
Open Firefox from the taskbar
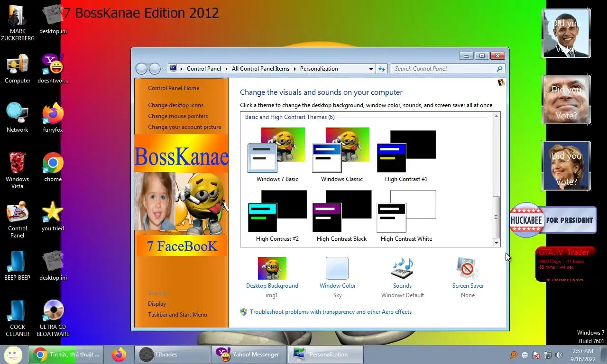tap(119, 355)
